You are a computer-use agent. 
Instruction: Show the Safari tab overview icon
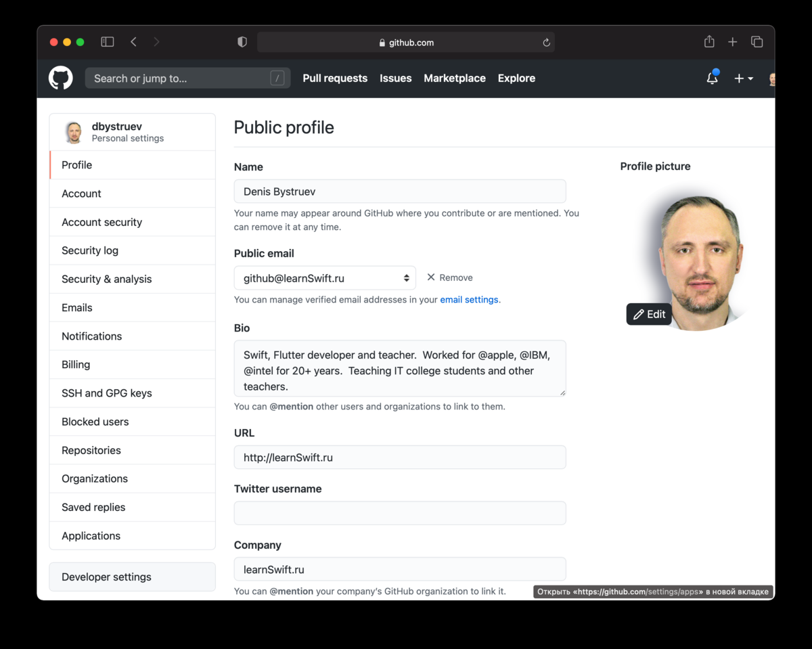pos(757,42)
